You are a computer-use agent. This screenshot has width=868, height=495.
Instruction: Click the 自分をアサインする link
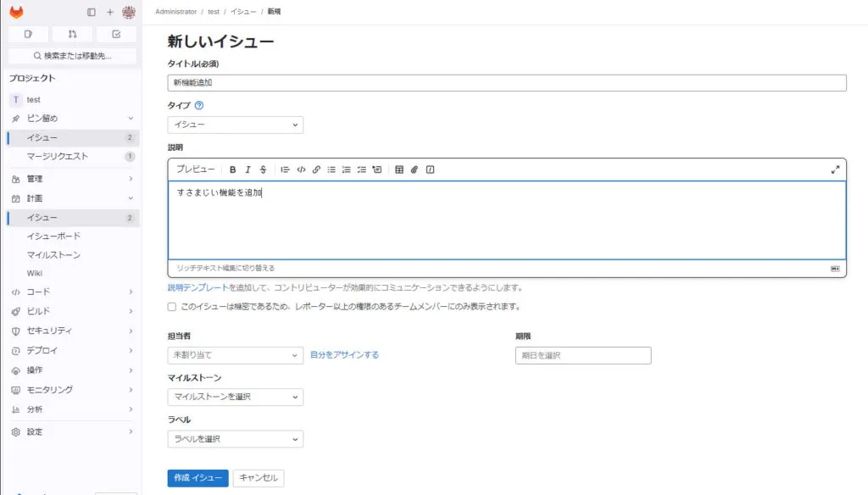tap(344, 355)
